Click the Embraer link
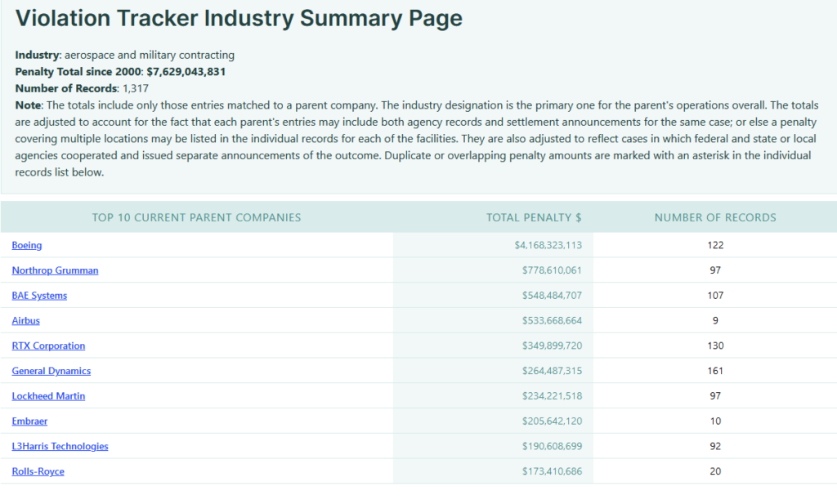Screen dimensions: 837x504 click(x=30, y=421)
